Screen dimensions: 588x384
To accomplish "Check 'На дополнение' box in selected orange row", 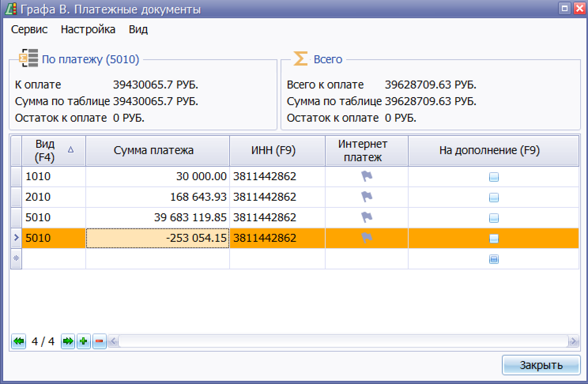I will (x=494, y=239).
